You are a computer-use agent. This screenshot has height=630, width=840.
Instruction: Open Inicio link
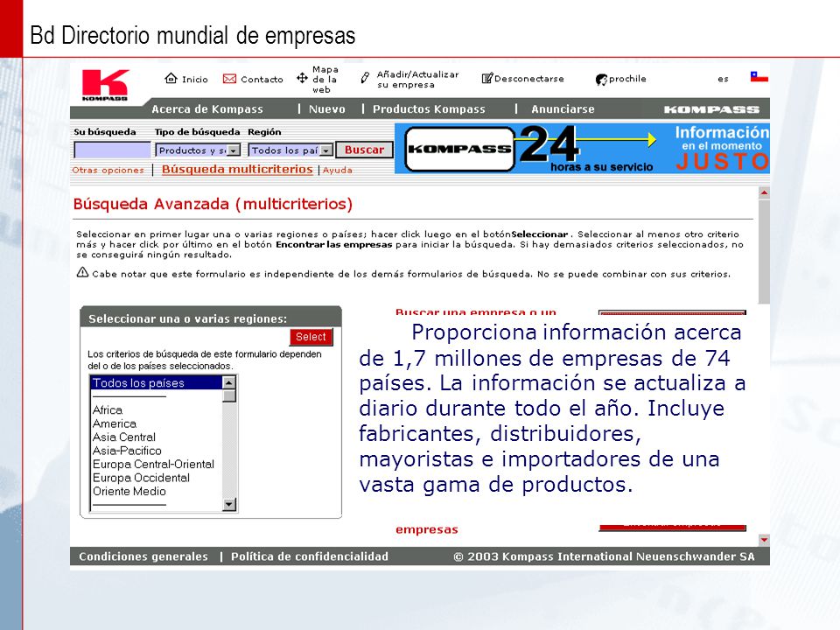pos(195,80)
